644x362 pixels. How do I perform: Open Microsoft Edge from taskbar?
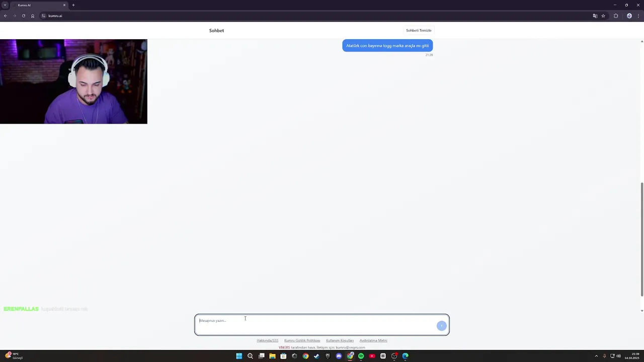click(x=405, y=356)
